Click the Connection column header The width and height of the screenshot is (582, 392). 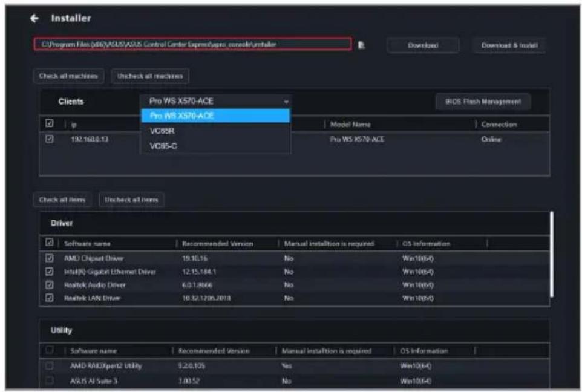[x=499, y=125]
